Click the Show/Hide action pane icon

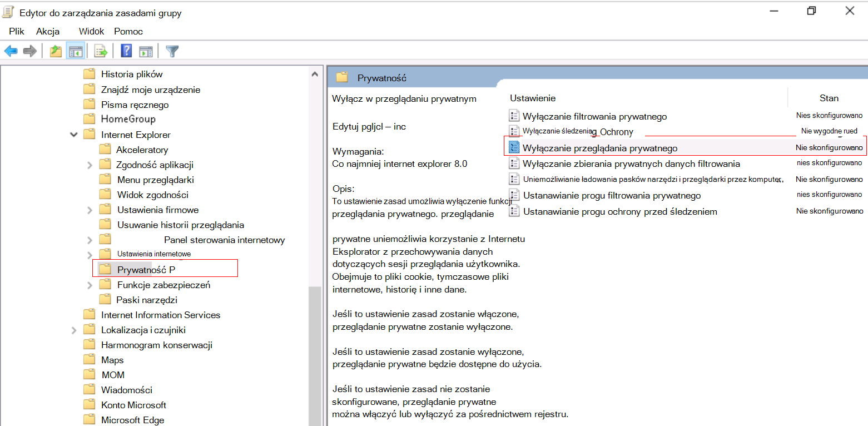pyautogui.click(x=146, y=51)
